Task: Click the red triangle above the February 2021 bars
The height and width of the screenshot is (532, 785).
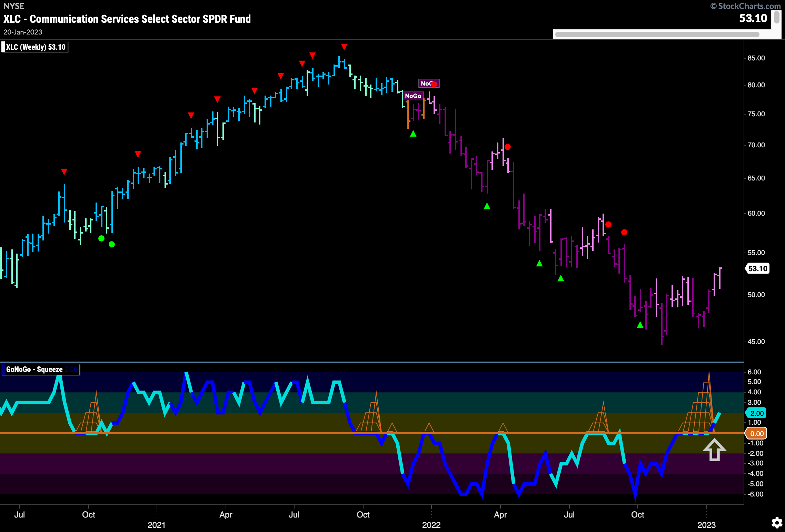Action: (191, 115)
